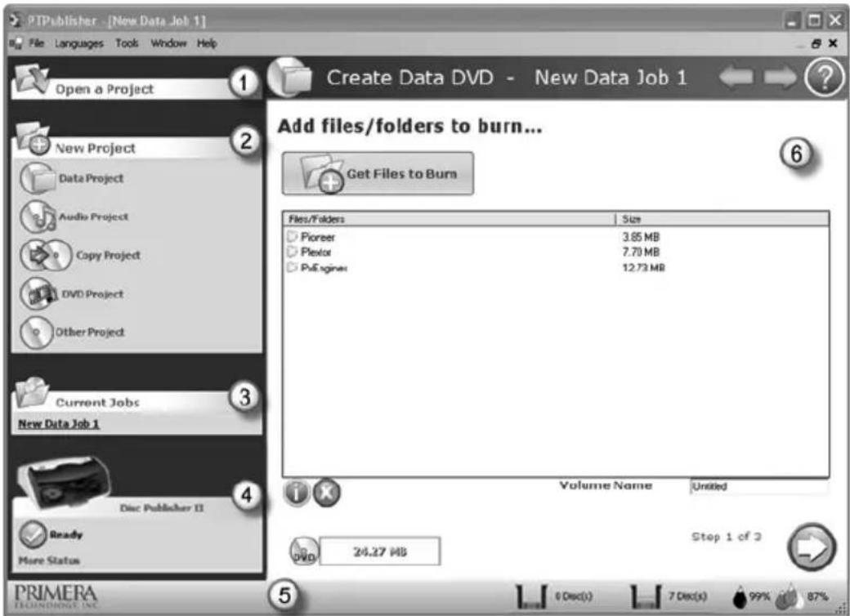Click the application icon beside File menu
The height and width of the screenshot is (616, 850).
pyautogui.click(x=16, y=43)
